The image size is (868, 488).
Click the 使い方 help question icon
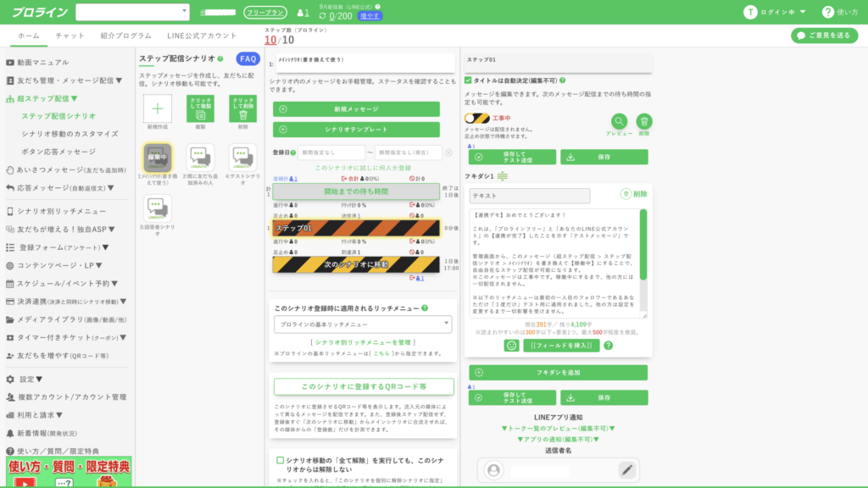pyautogui.click(x=827, y=12)
